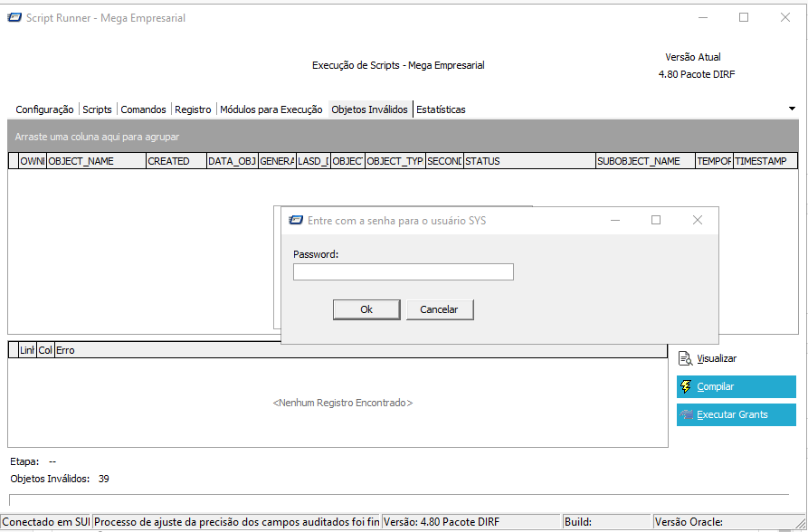
Task: Click the TEMPOR column header
Action: pyautogui.click(x=714, y=161)
